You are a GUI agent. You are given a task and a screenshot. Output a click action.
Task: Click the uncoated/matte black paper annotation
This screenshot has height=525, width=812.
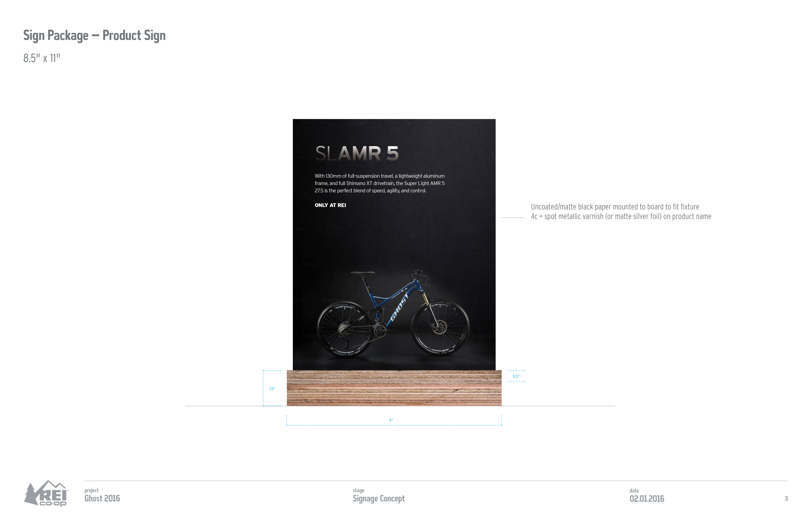click(615, 207)
